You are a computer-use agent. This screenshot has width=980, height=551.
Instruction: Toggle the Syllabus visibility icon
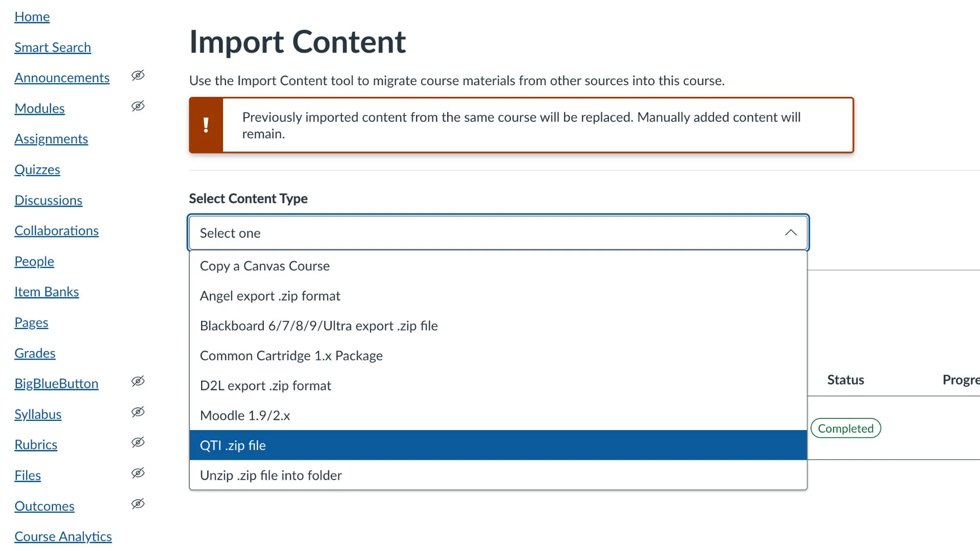coord(138,412)
